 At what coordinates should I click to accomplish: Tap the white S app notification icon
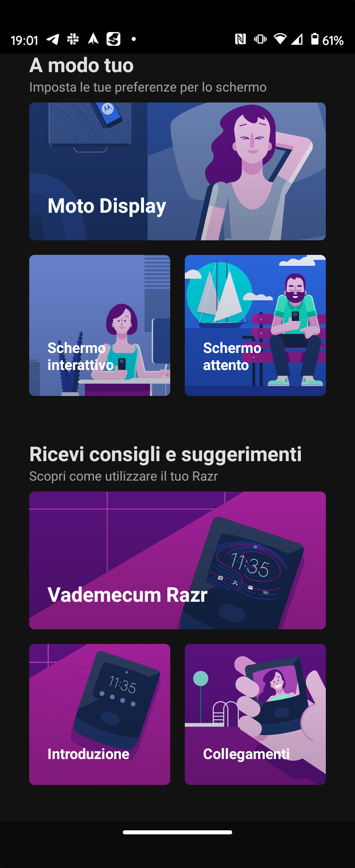pos(113,39)
